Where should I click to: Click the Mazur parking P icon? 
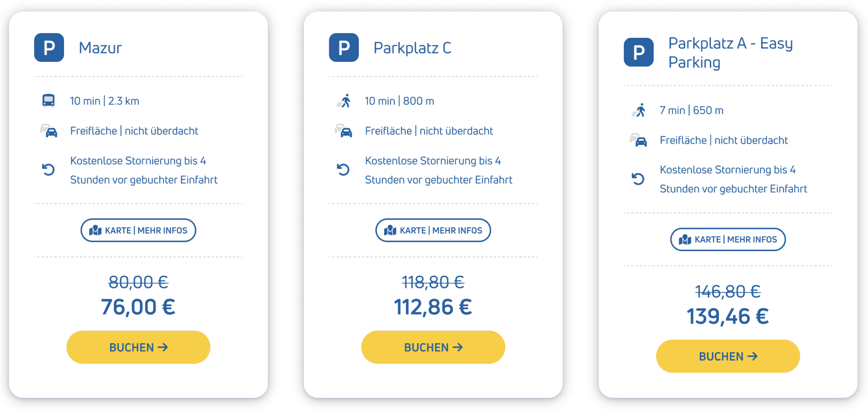pyautogui.click(x=49, y=47)
